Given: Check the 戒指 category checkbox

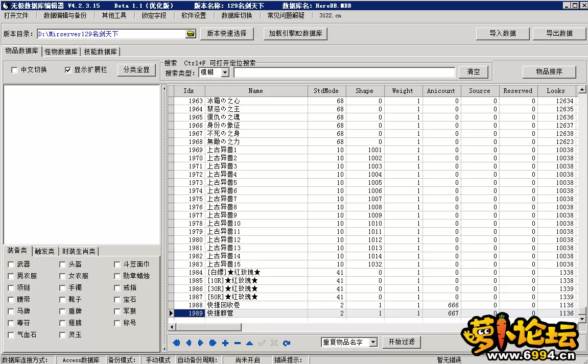Looking at the screenshot, I should tap(117, 288).
